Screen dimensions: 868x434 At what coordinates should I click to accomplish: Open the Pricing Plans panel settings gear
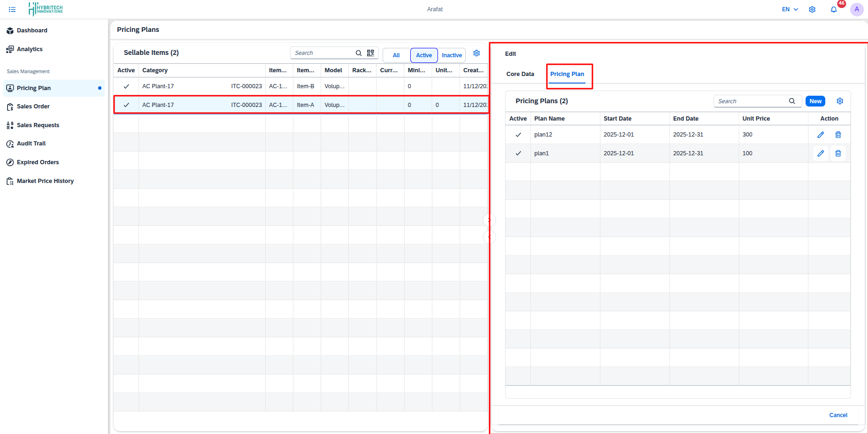coord(840,101)
